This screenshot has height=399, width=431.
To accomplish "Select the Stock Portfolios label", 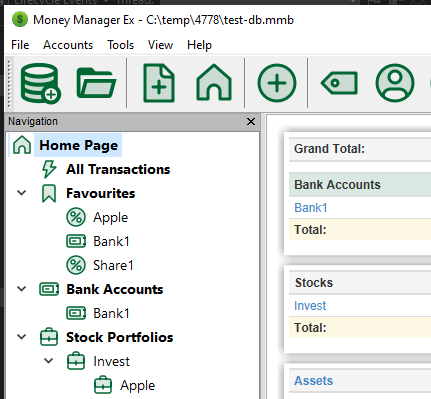I will [x=120, y=337].
